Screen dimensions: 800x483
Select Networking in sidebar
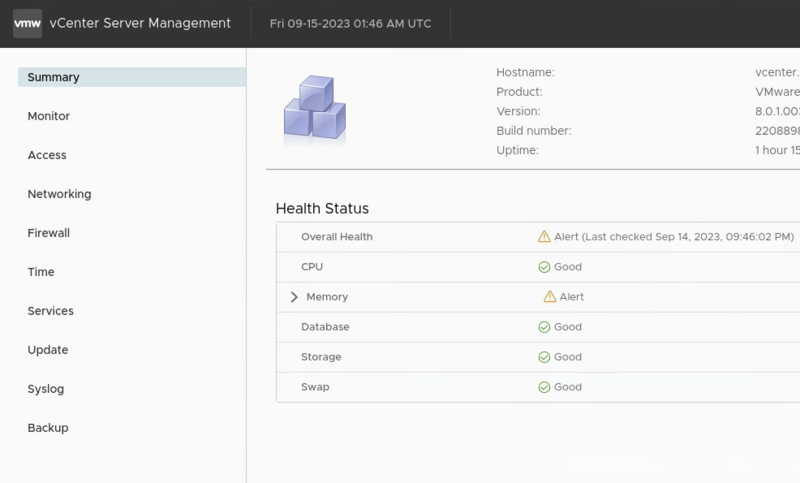(x=59, y=194)
